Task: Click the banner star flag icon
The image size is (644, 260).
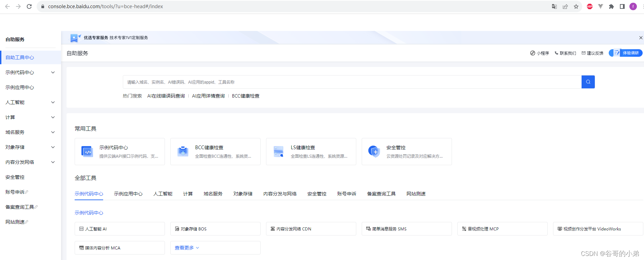Action: click(x=75, y=38)
